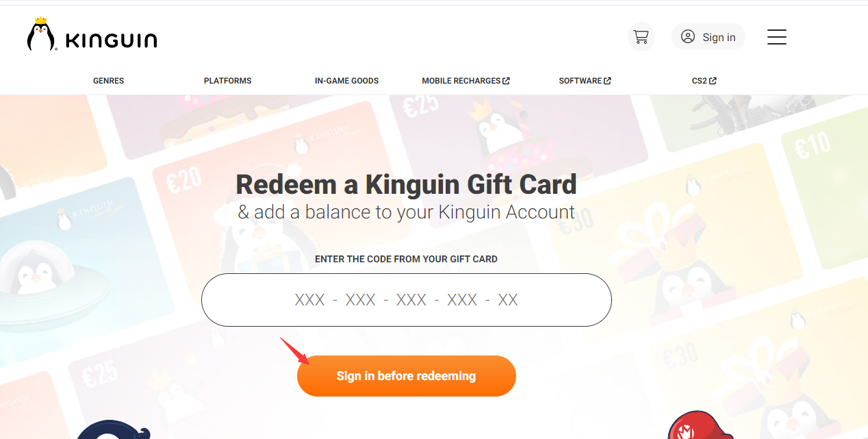Select In-Game Goods in navigation bar
The image size is (868, 439).
(x=346, y=81)
